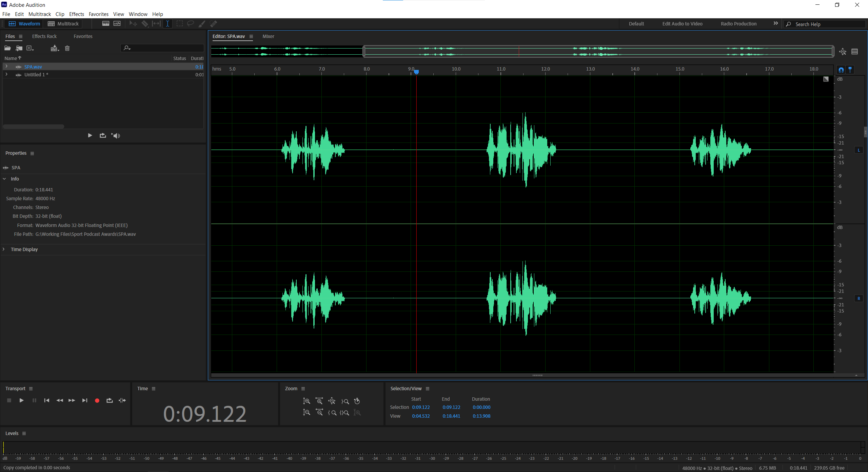Click Zoom Out Time icon

pos(319,413)
